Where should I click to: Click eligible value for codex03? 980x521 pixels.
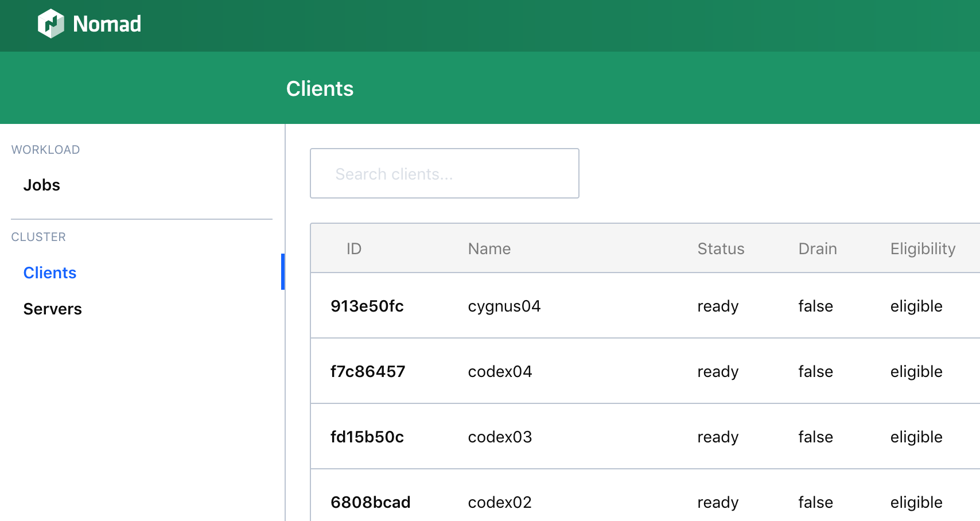[x=916, y=437]
